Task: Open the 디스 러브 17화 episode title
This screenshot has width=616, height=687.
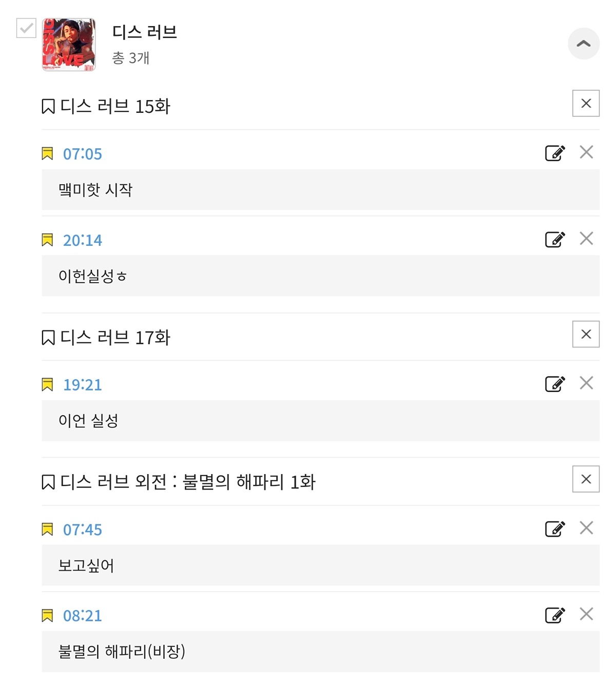Action: tap(115, 338)
